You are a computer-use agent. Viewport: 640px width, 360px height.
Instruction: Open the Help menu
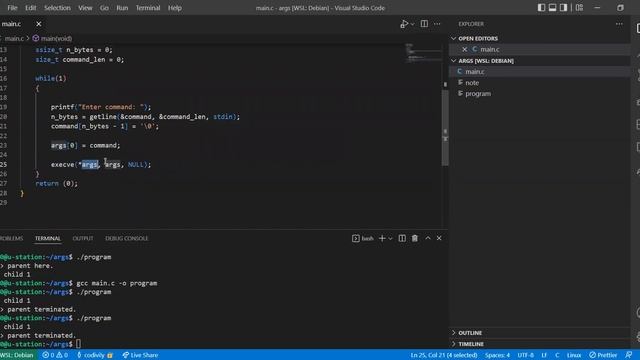point(175,8)
